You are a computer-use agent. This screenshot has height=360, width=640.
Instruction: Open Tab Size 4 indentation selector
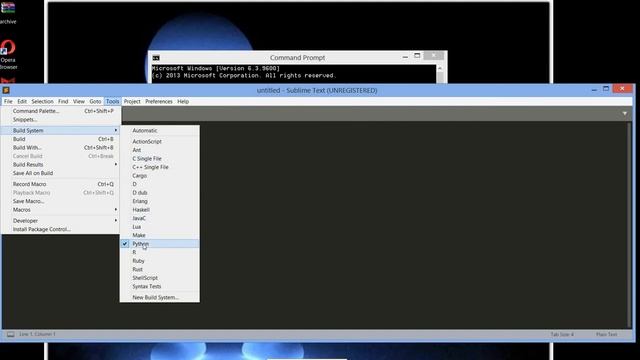pyautogui.click(x=562, y=334)
